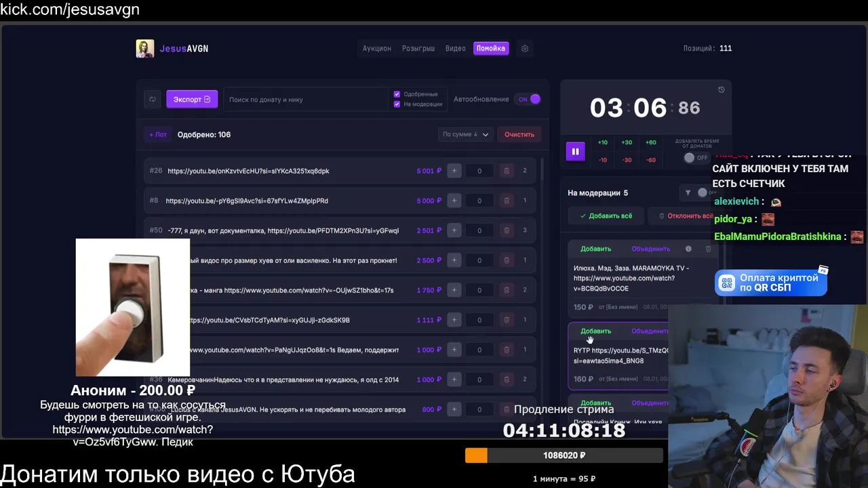Viewport: 868px width, 488px height.
Task: Add 60 to the timer
Action: [x=650, y=142]
